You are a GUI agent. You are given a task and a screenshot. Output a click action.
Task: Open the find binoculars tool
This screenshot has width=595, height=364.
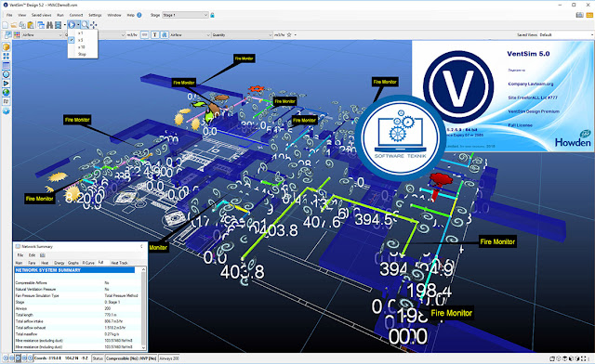(49, 25)
